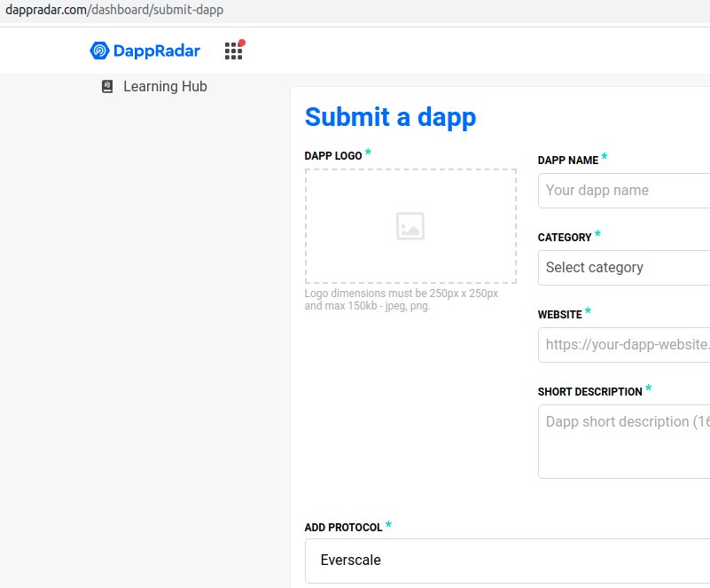
Task: Click the Learning Hub book icon
Action: tap(107, 87)
